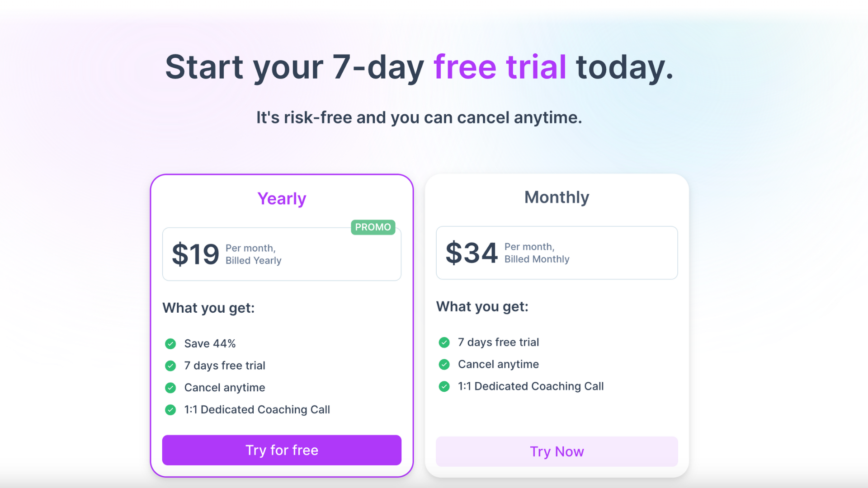Click the green PROMO badge

373,227
